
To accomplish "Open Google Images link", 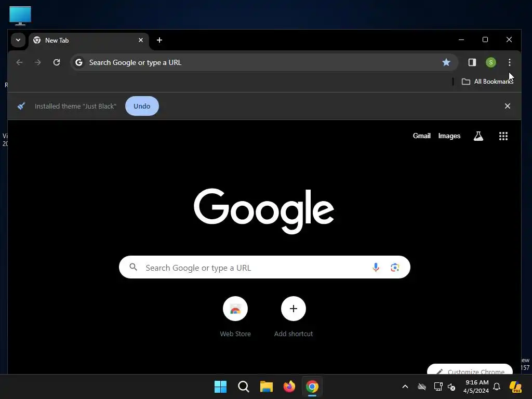I will pos(449,136).
